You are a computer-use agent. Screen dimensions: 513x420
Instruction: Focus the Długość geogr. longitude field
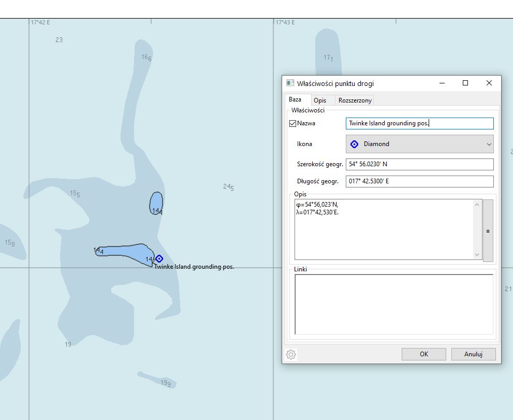[419, 181]
